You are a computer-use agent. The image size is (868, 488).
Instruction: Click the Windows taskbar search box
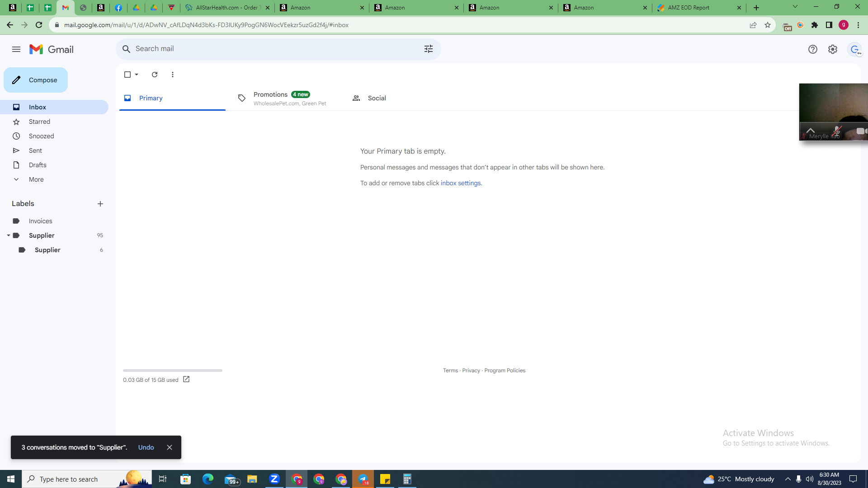tap(87, 479)
